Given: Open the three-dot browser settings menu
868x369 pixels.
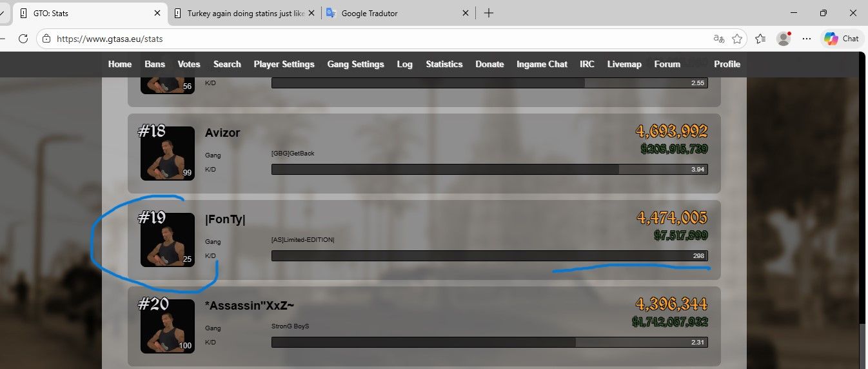Looking at the screenshot, I should click(807, 39).
